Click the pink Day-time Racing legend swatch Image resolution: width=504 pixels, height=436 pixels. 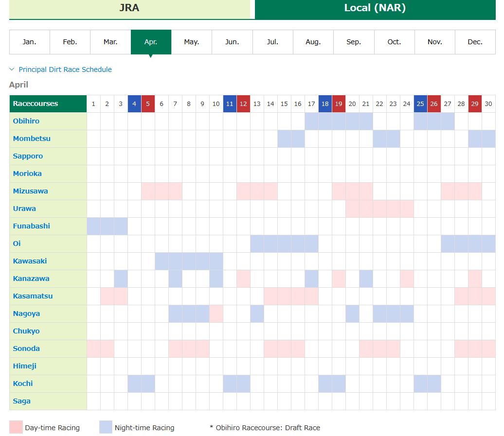(x=16, y=427)
